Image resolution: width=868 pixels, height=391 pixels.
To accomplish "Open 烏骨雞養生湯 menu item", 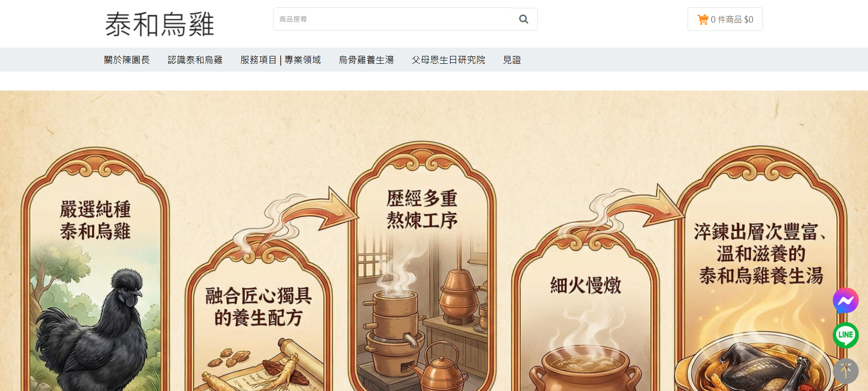I will (366, 60).
